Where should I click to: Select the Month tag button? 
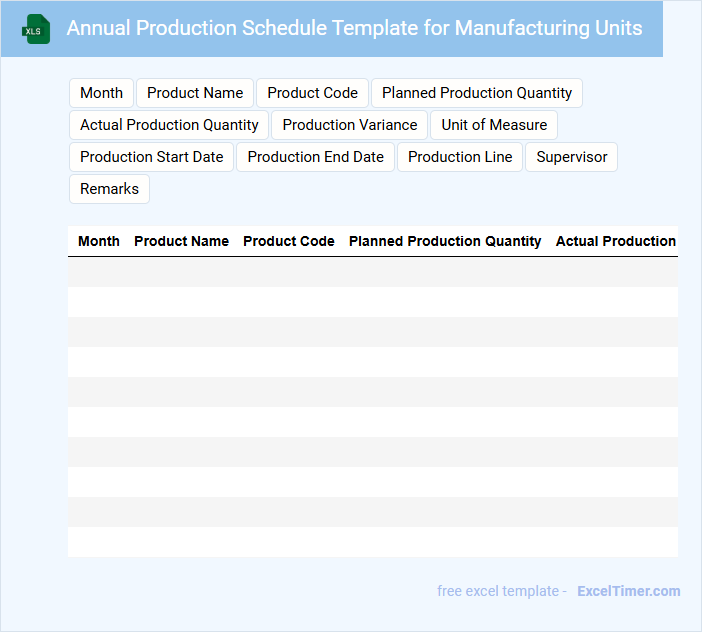(x=101, y=93)
